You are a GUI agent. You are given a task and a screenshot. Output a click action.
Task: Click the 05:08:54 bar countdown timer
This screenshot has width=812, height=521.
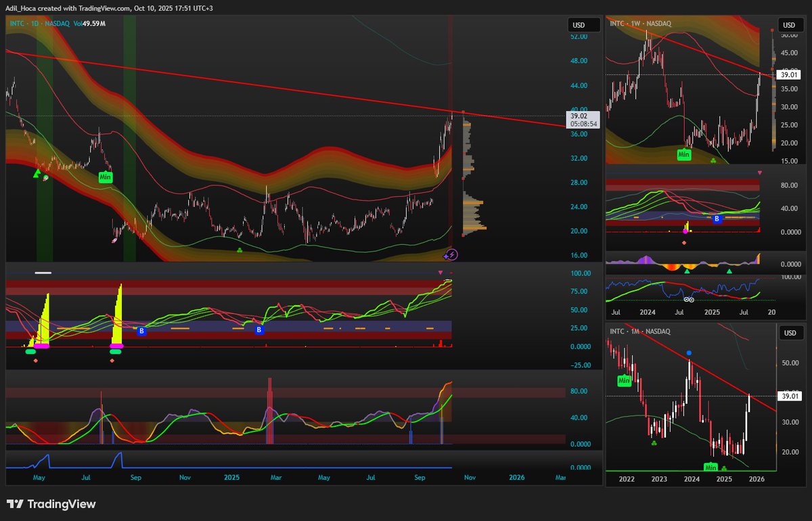click(x=583, y=124)
